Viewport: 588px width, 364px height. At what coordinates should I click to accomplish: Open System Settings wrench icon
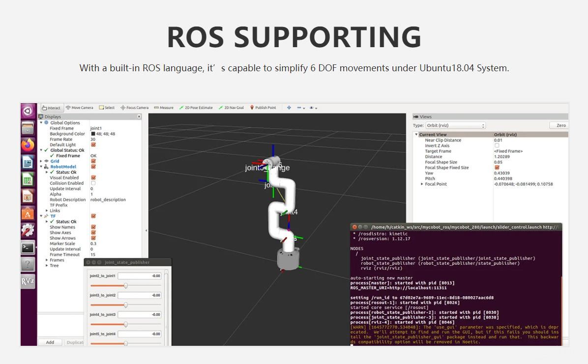[x=28, y=230]
